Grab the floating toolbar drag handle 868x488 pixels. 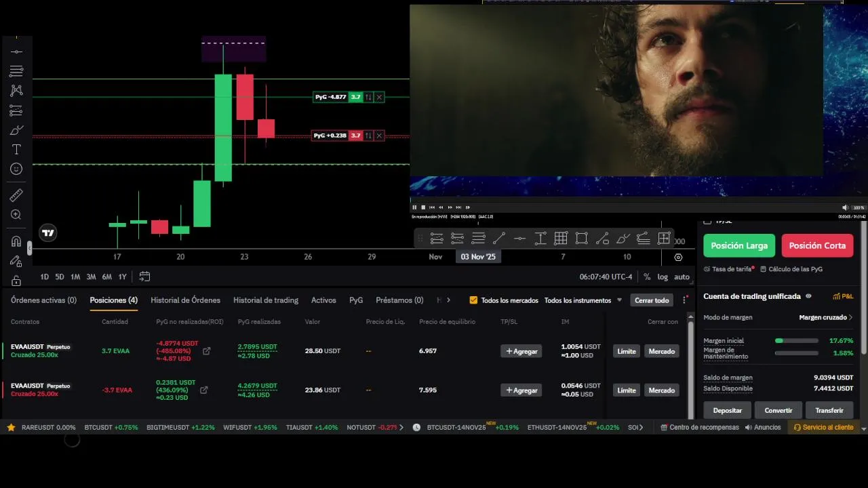click(420, 239)
